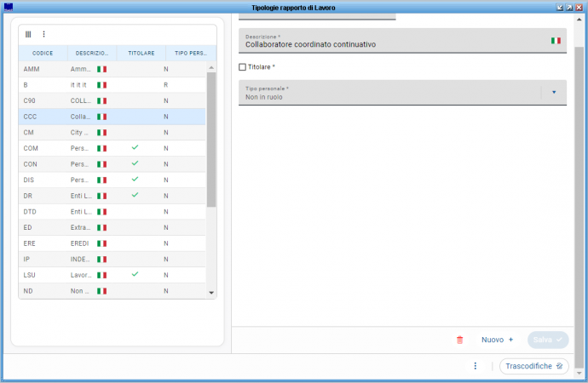Click the Italian flag in the COM row
The width and height of the screenshot is (588, 383).
101,148
